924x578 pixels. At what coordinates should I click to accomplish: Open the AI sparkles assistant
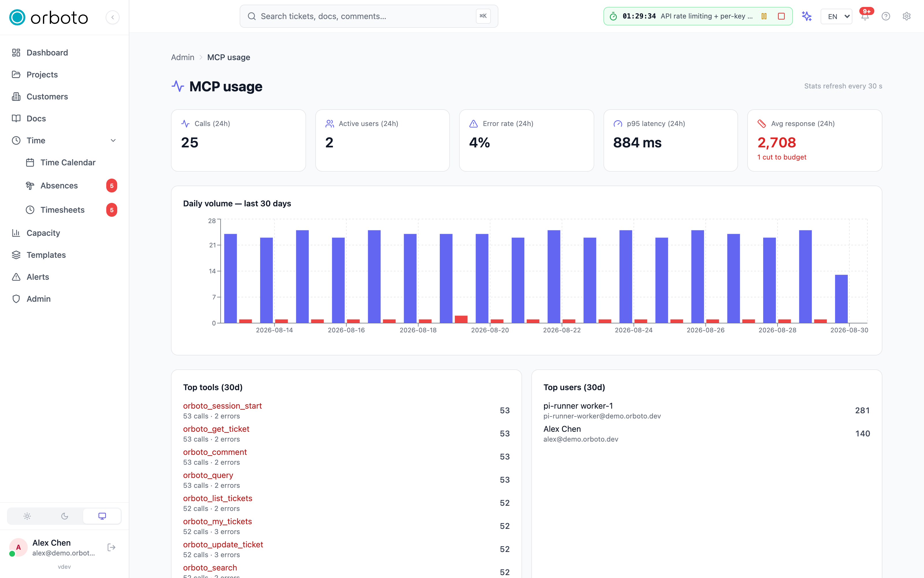807,16
